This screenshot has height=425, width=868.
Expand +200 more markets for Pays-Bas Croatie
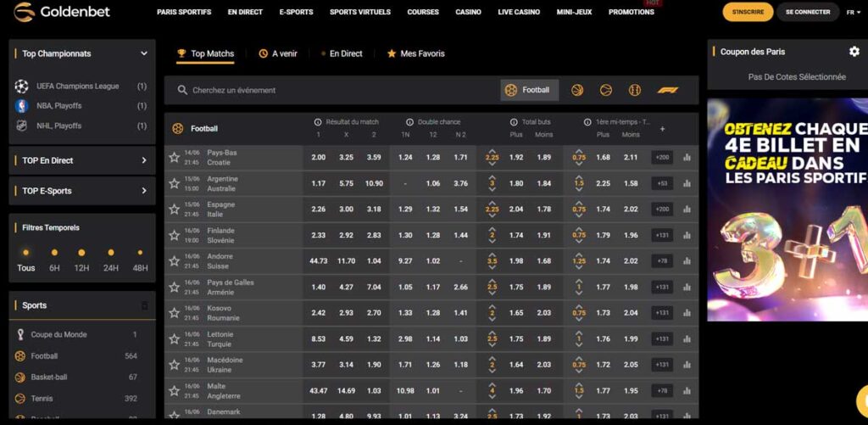tap(662, 158)
